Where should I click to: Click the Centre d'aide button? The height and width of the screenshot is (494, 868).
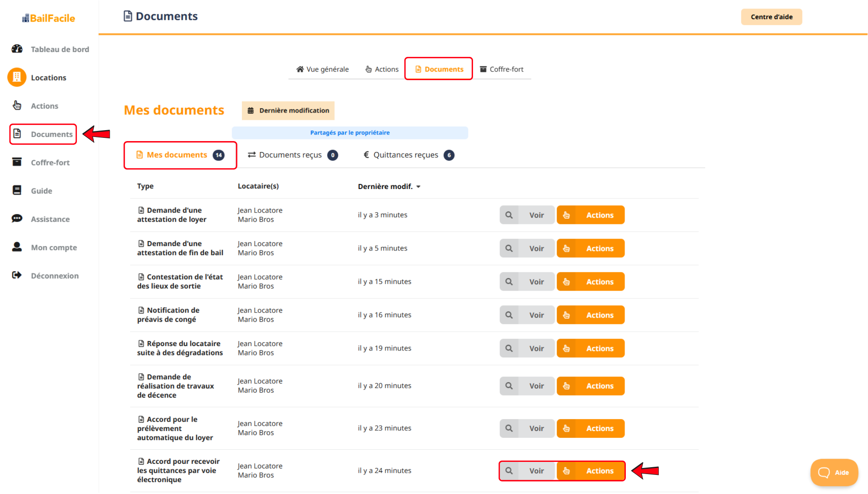point(771,17)
